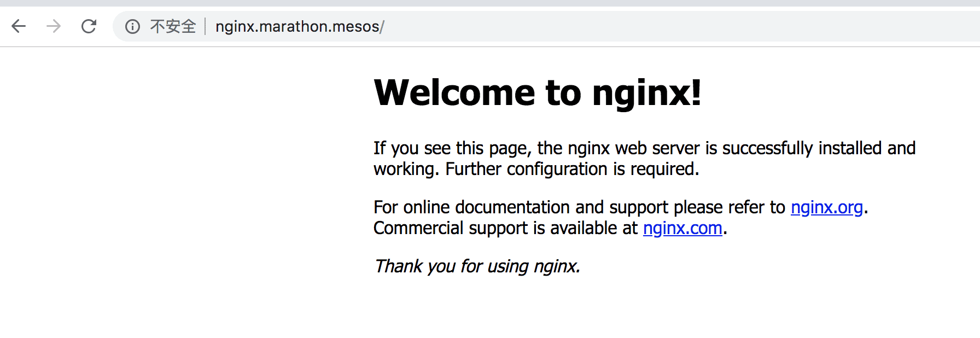Viewport: 980px width, 338px height.
Task: Open the nginx.org documentation link
Action: coord(826,207)
